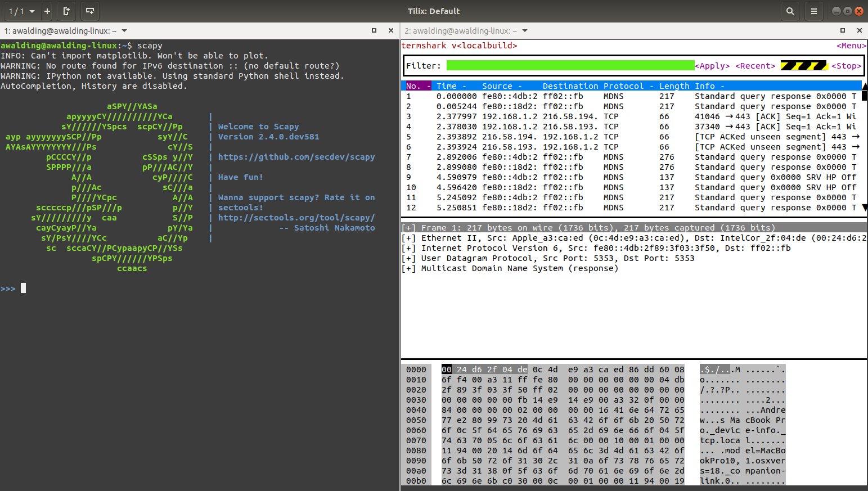Close terminal 2 termshark pane
Screen dimensions: 868x491
point(859,31)
